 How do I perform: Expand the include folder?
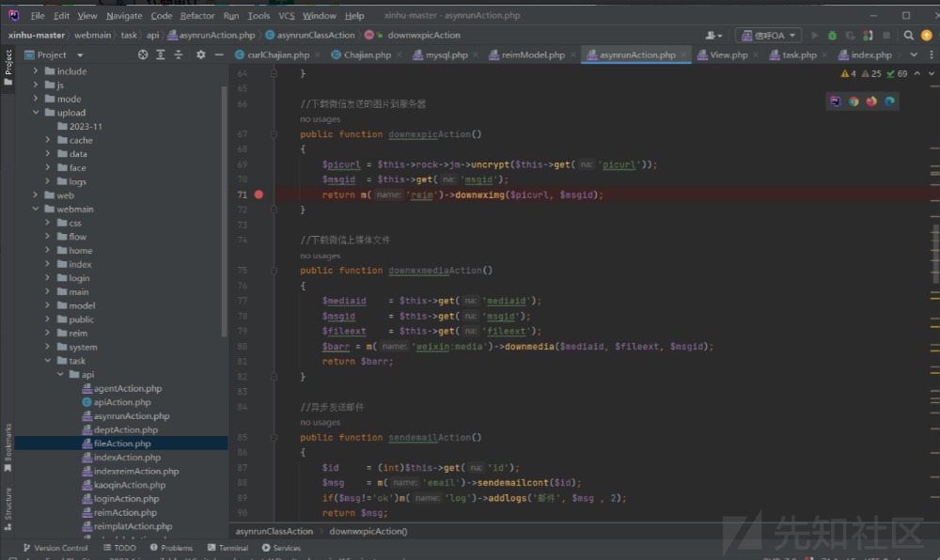click(x=36, y=71)
